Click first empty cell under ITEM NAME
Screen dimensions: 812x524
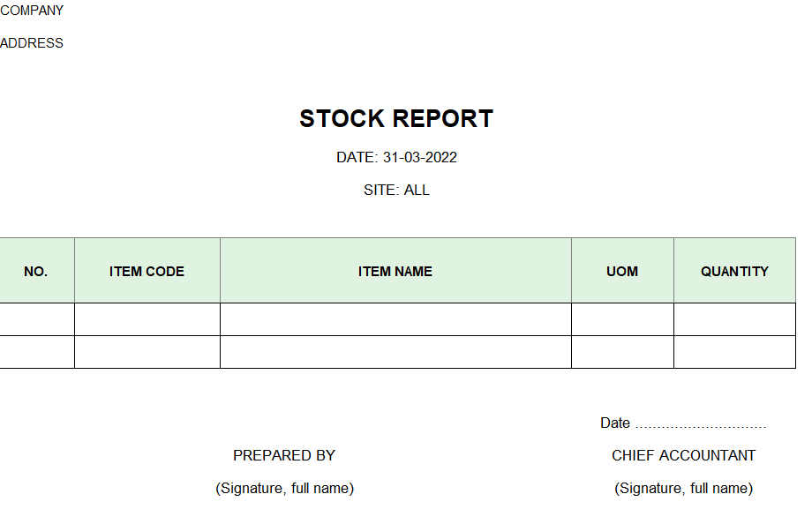(x=395, y=319)
